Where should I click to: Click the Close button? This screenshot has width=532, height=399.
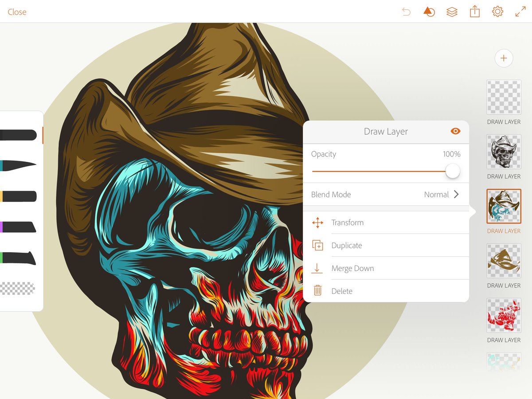17,12
